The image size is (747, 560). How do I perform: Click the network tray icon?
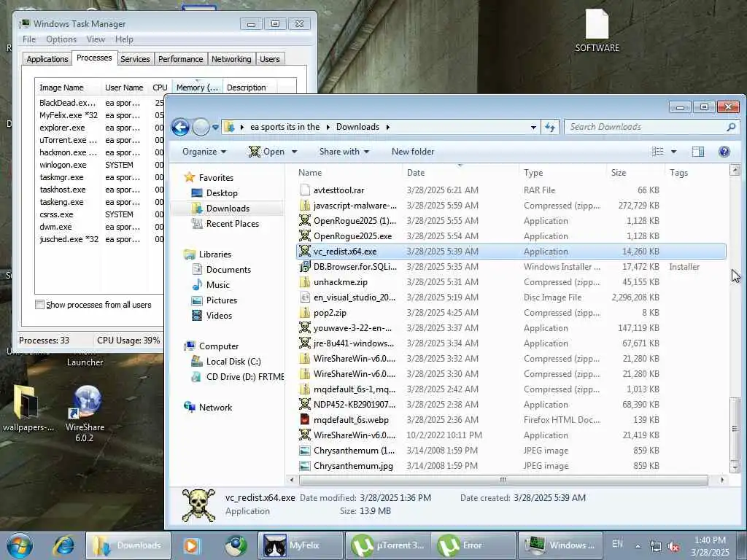click(656, 546)
